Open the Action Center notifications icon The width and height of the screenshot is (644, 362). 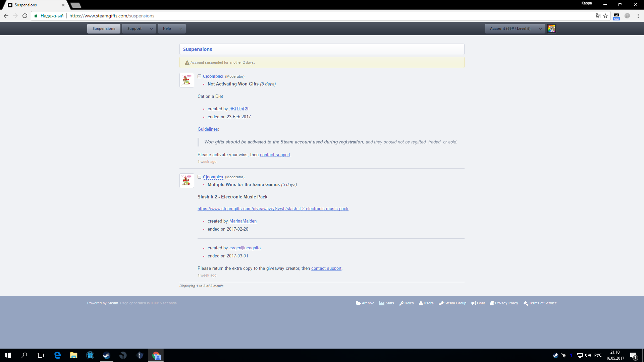point(633,355)
